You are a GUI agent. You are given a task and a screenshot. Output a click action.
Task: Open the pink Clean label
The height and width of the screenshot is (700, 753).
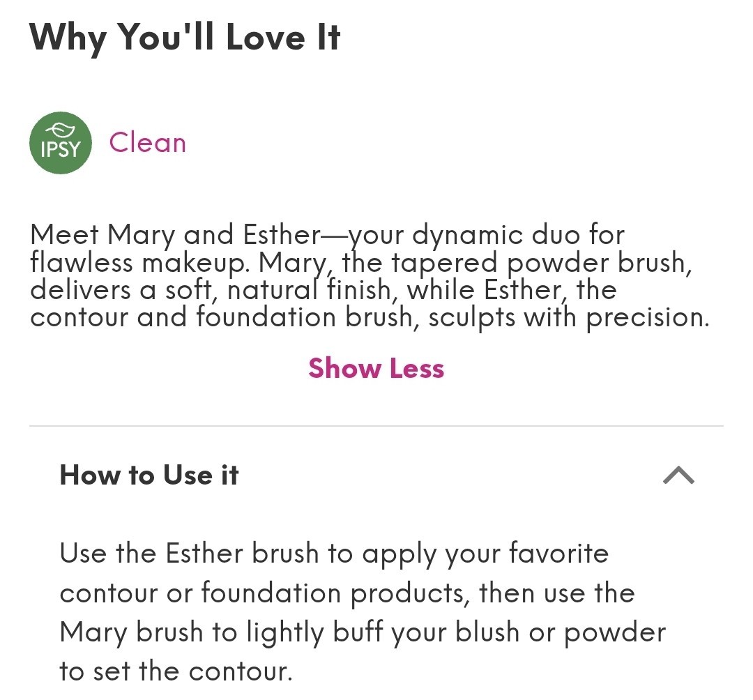[147, 143]
